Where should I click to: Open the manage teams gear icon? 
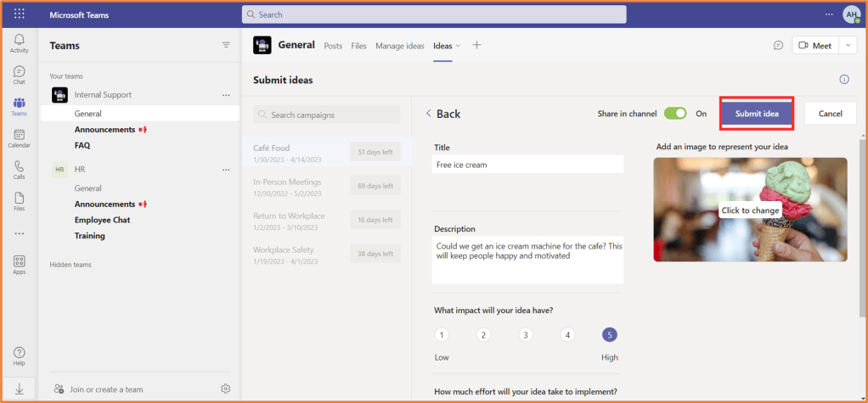[x=226, y=389]
